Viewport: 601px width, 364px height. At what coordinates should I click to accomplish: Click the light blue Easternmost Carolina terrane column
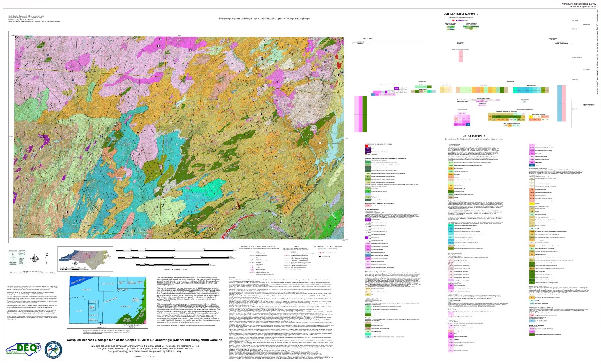560,103
